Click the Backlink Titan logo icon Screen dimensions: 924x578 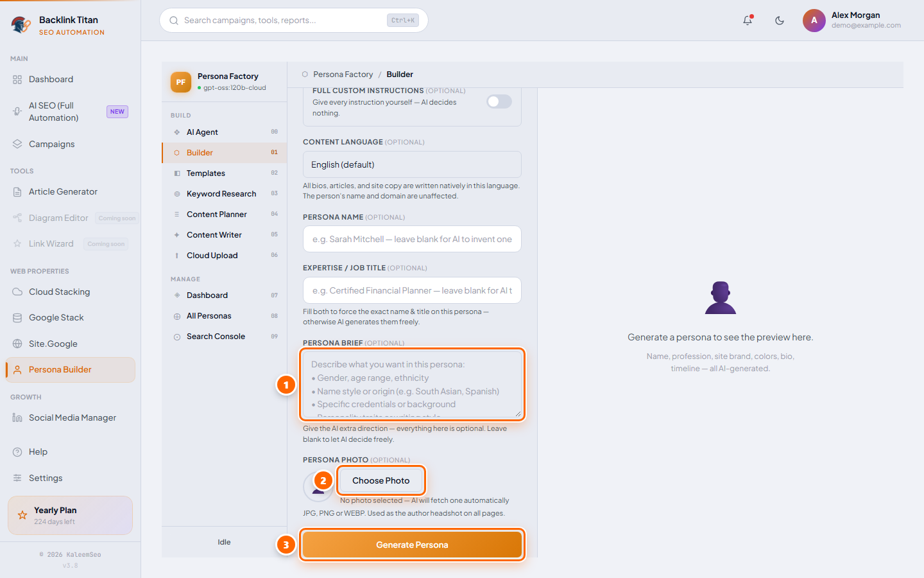(x=21, y=25)
